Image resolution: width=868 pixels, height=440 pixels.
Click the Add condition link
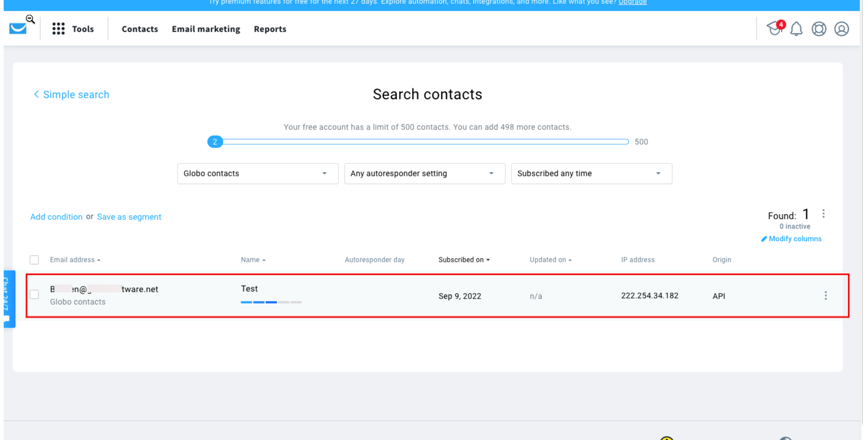pos(56,217)
